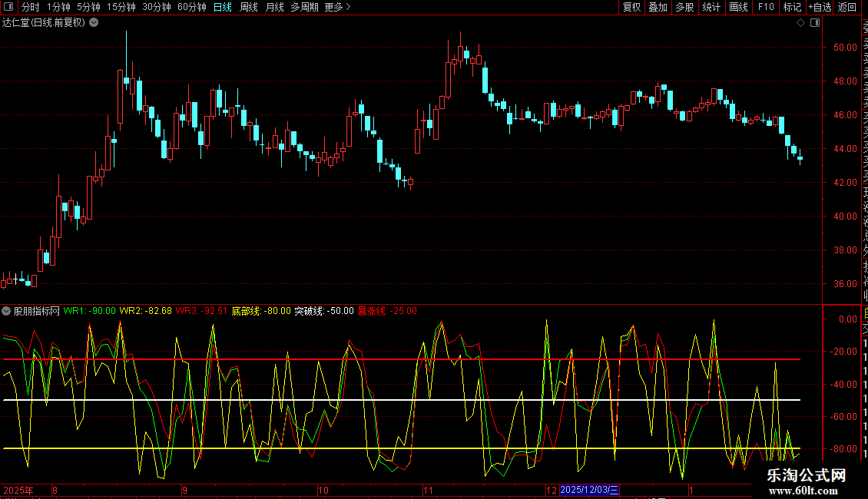Click the 50.00 price axis label

[x=845, y=48]
